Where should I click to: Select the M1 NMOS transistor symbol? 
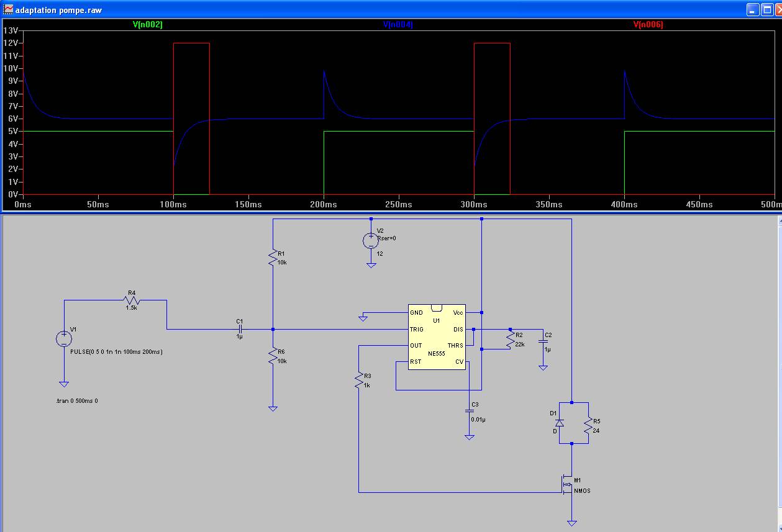566,485
